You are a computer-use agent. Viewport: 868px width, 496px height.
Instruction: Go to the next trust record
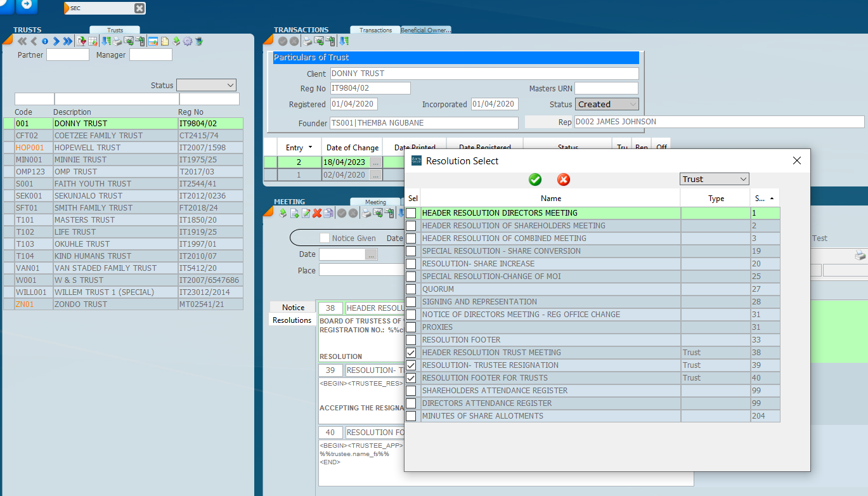click(56, 41)
